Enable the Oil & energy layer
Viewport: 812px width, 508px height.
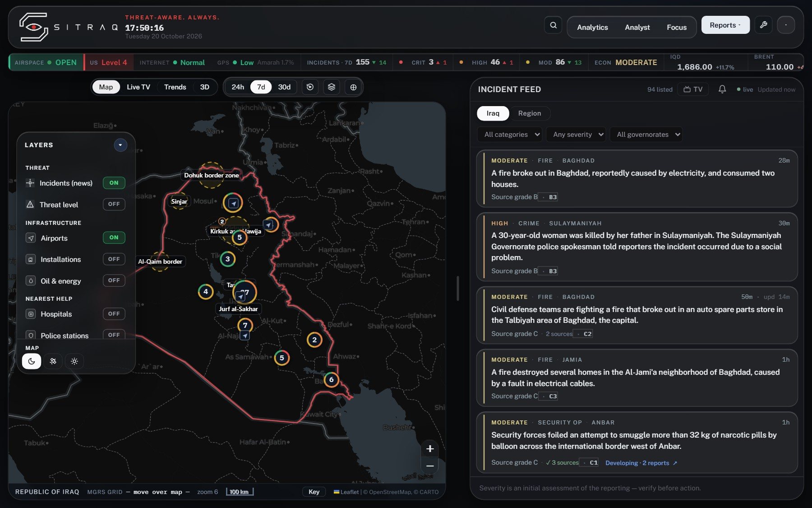(x=114, y=280)
